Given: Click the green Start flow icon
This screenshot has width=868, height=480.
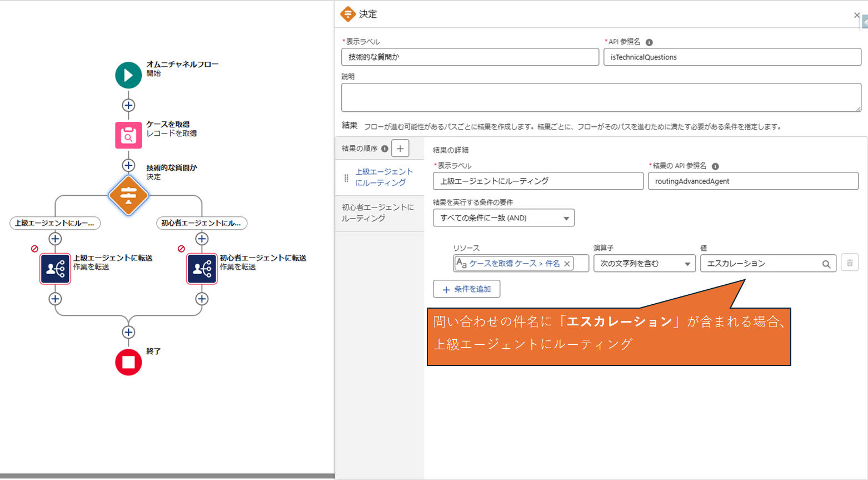Looking at the screenshot, I should pyautogui.click(x=128, y=75).
